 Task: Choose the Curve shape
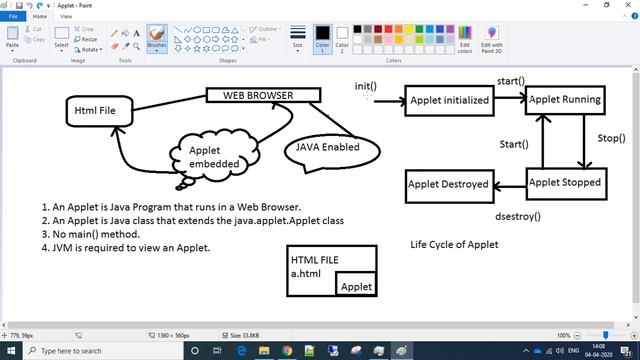(x=187, y=30)
